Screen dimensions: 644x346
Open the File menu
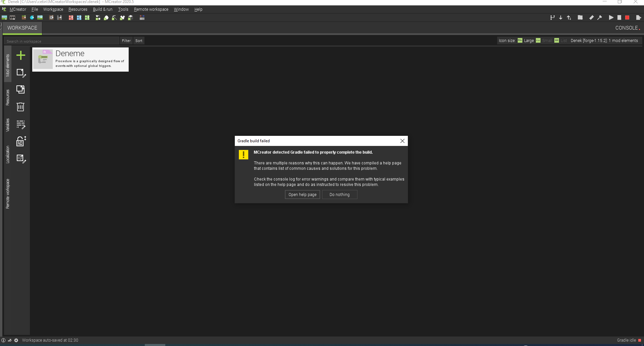35,9
